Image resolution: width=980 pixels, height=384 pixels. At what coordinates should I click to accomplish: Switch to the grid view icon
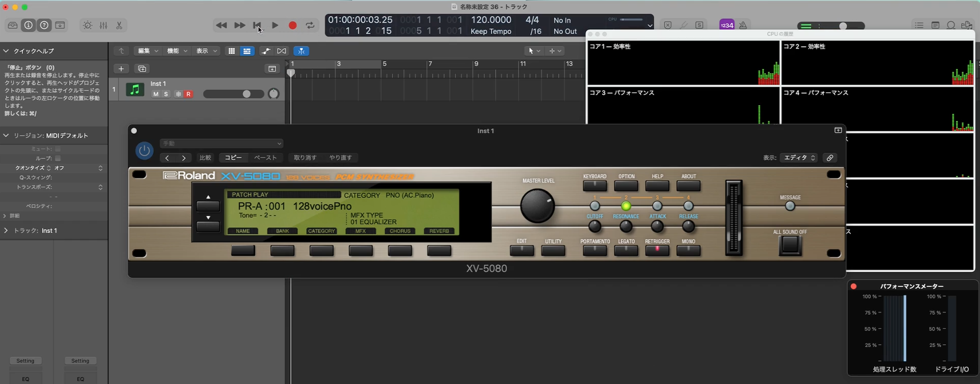[x=231, y=51]
